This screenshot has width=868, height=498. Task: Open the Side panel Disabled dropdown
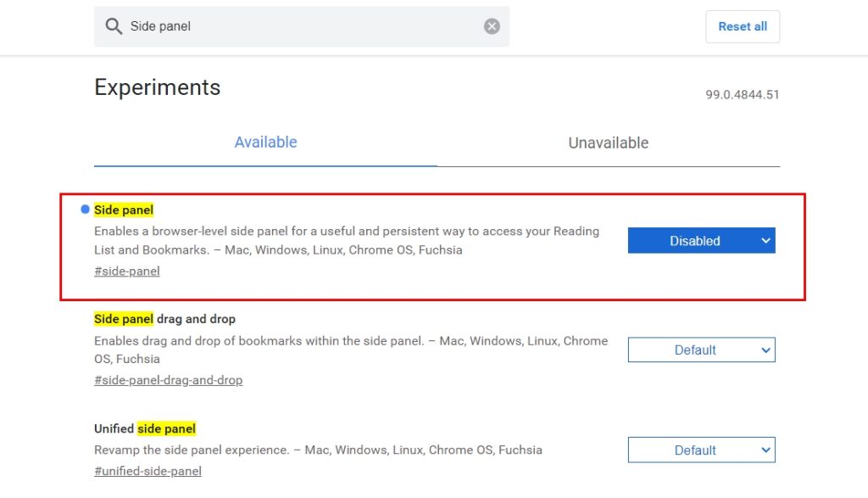701,240
